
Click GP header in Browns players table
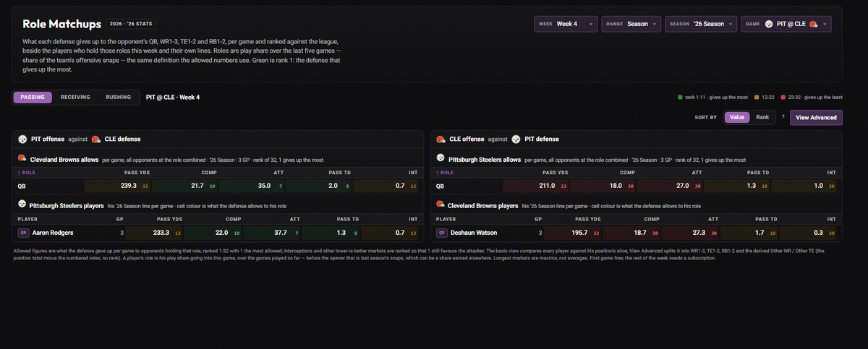pyautogui.click(x=537, y=219)
